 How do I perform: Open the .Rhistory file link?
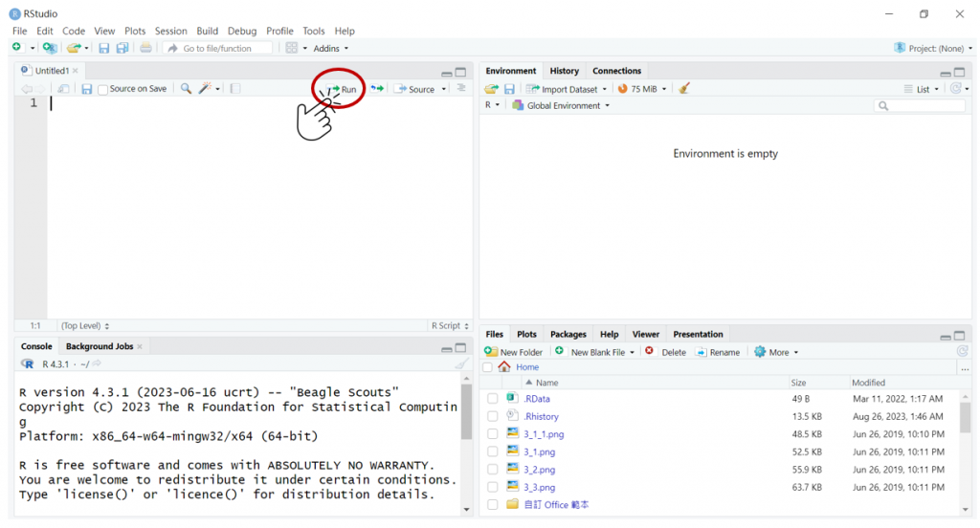point(542,416)
